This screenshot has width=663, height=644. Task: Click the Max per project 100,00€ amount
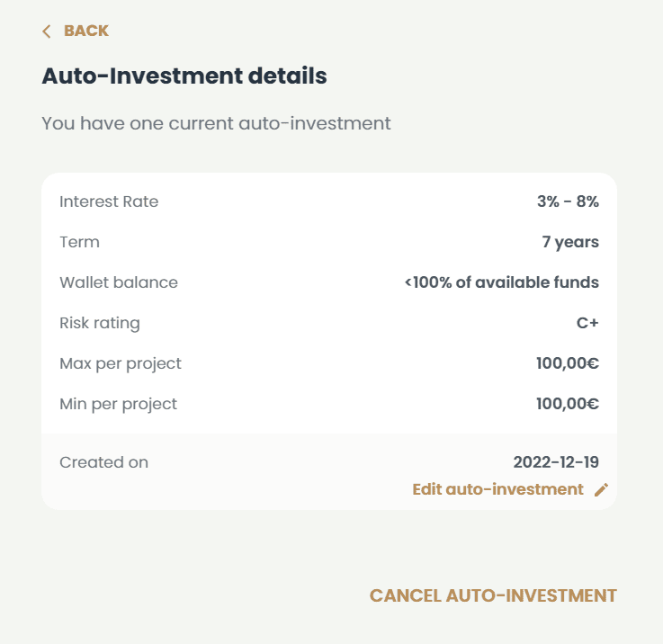pyautogui.click(x=567, y=363)
